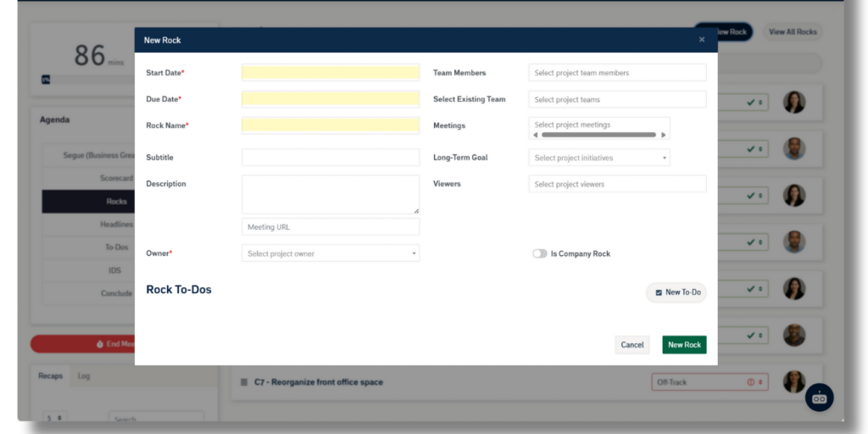Viewport: 868px width, 434px height.
Task: Open the Owner dropdown
Action: coord(330,253)
